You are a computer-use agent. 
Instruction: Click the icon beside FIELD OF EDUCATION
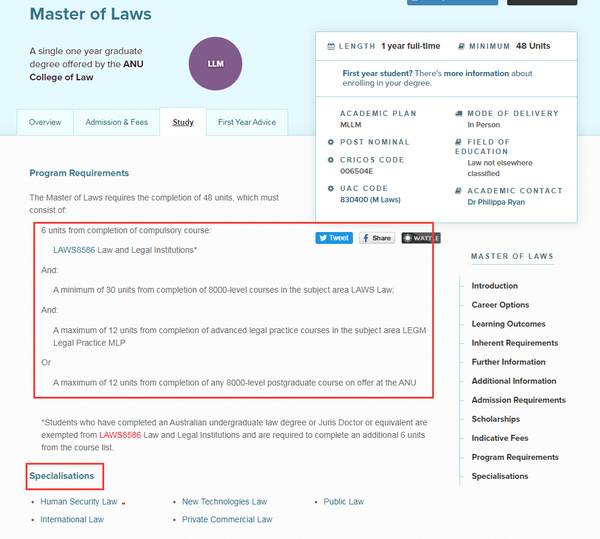(x=458, y=142)
